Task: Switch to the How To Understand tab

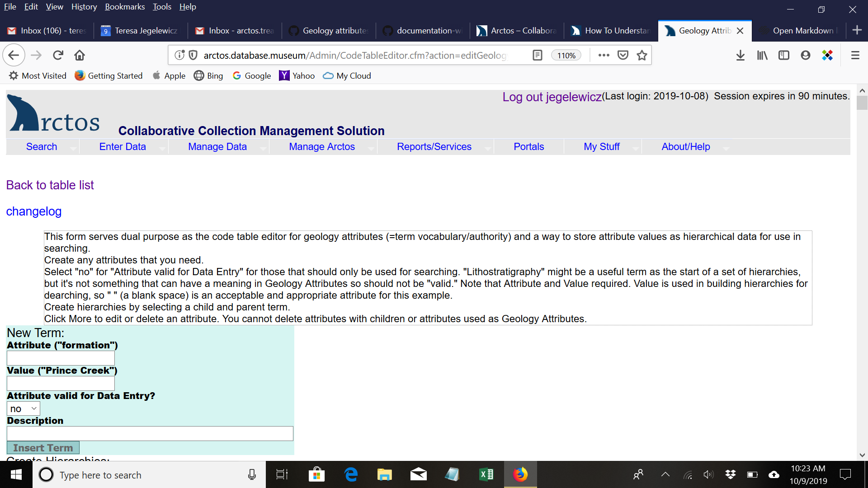Action: tap(611, 31)
